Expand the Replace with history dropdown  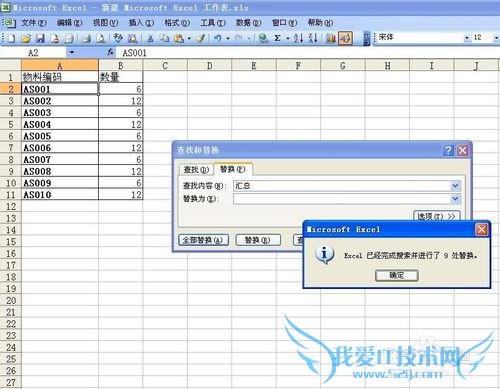click(455, 199)
